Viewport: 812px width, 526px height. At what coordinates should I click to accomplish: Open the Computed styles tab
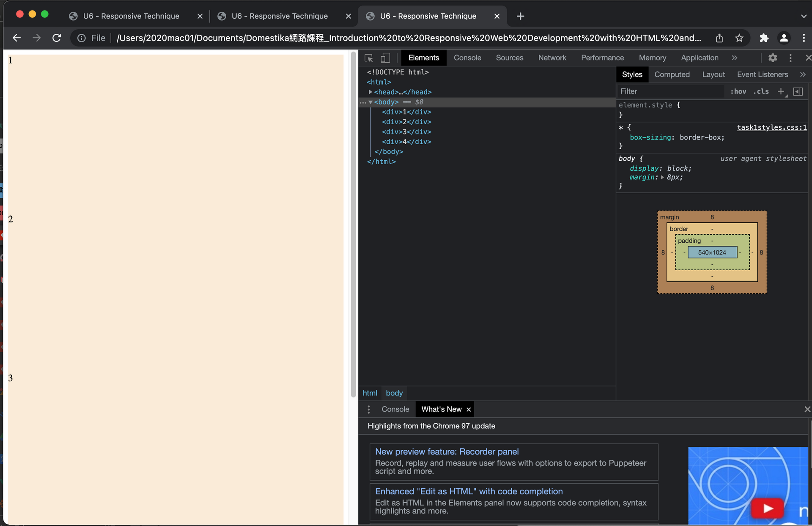click(x=672, y=74)
